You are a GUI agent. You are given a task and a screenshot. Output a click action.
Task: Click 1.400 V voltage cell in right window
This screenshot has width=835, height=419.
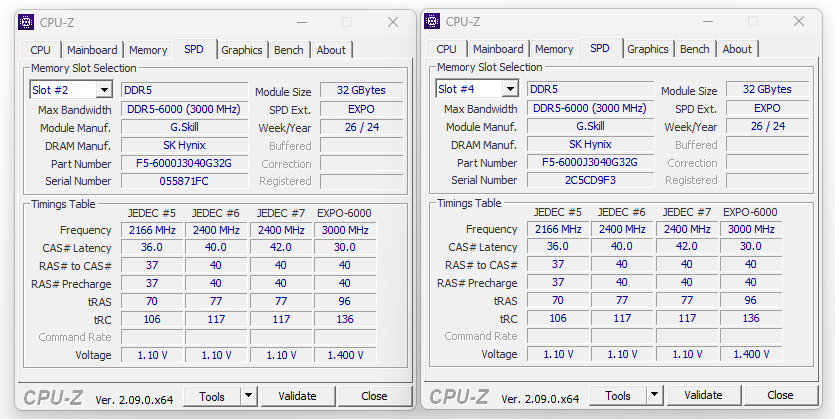click(751, 354)
